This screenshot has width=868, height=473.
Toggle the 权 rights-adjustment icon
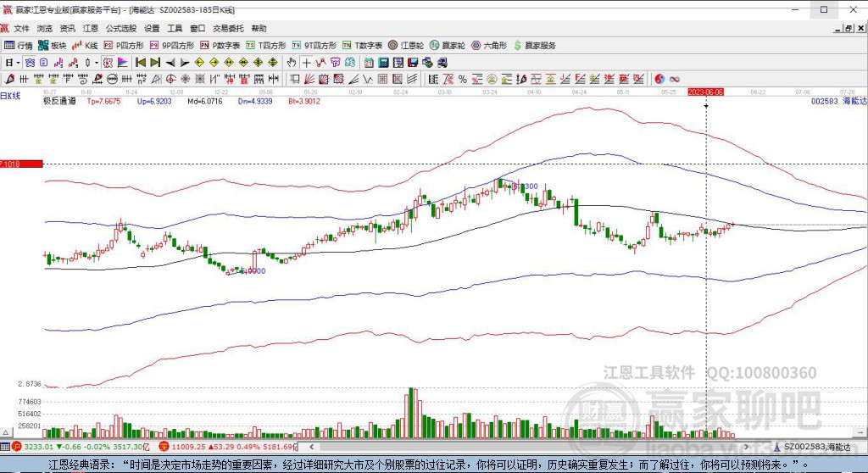tap(108, 63)
